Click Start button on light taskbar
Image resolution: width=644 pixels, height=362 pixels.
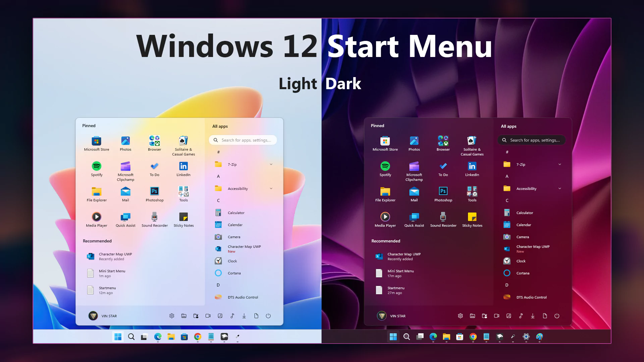coord(118,337)
